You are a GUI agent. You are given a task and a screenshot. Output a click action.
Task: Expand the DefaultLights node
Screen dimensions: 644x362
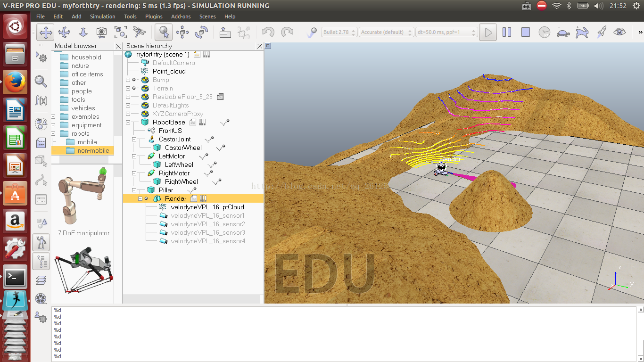[128, 105]
